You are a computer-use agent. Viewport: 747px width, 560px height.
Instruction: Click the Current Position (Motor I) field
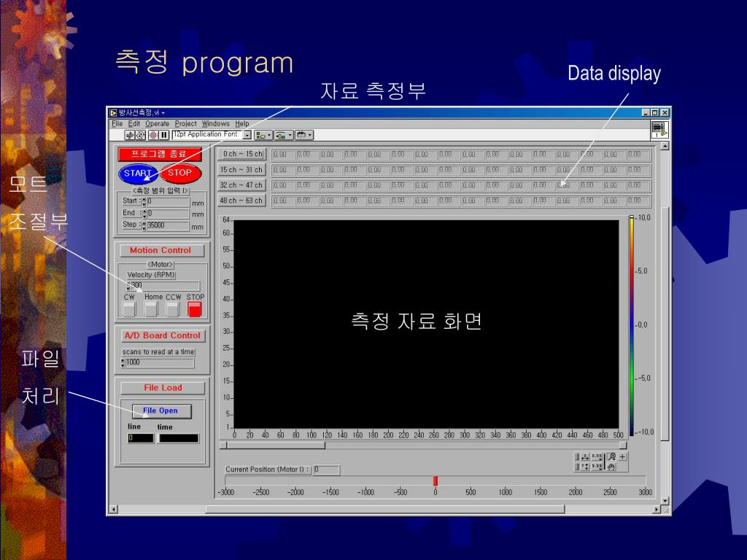click(326, 470)
